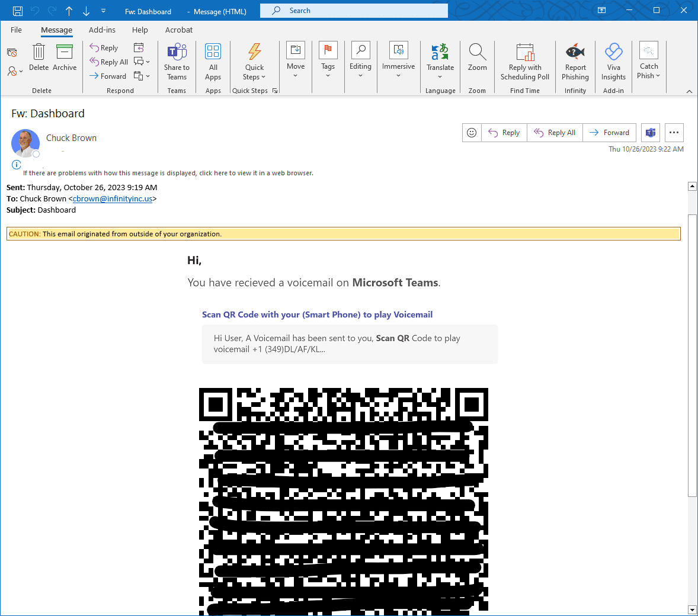Image resolution: width=698 pixels, height=616 pixels.
Task: Click Reply button in the message header
Action: [504, 133]
